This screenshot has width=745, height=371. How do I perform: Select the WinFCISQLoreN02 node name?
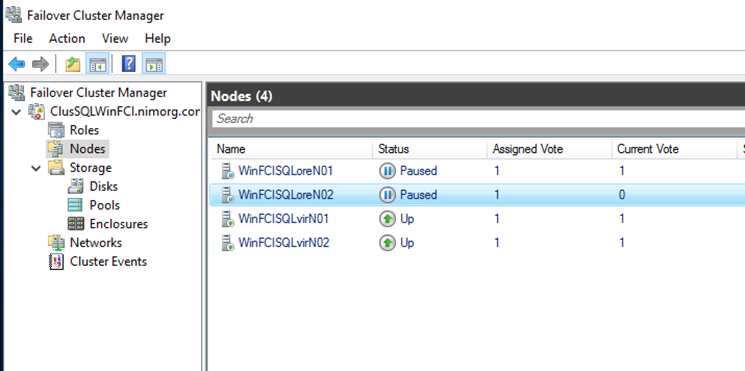tap(286, 195)
